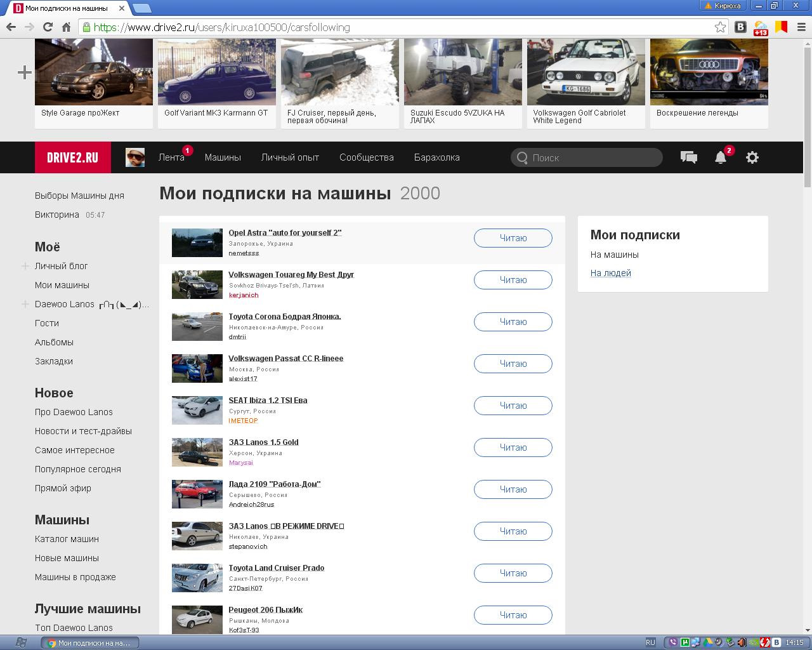Screen dimensions: 812x650
Task: Open Opel Astra "auto for yourself 2" link
Action: click(285, 233)
